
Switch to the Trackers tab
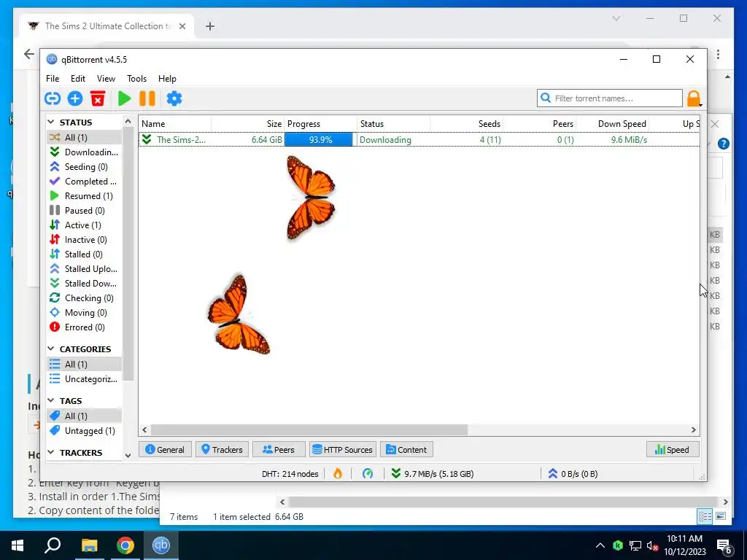(222, 449)
